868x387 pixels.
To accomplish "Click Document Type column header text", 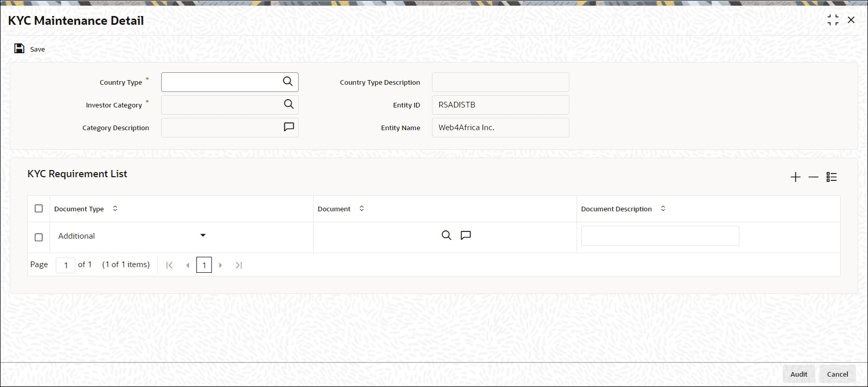I will tap(79, 209).
